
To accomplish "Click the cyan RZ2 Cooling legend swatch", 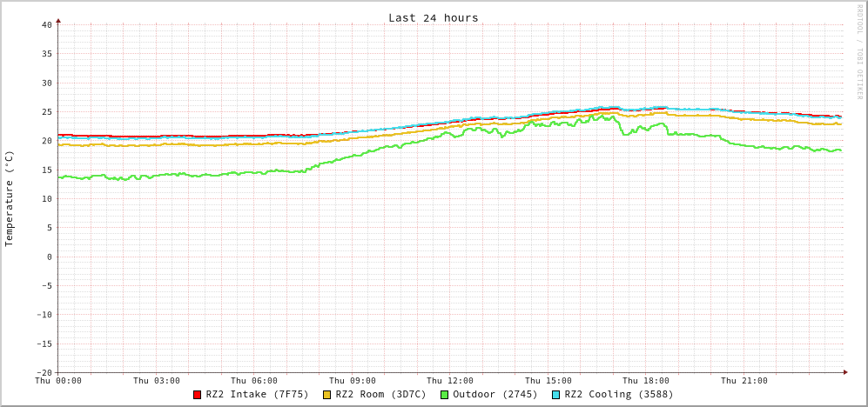I will 555,395.
